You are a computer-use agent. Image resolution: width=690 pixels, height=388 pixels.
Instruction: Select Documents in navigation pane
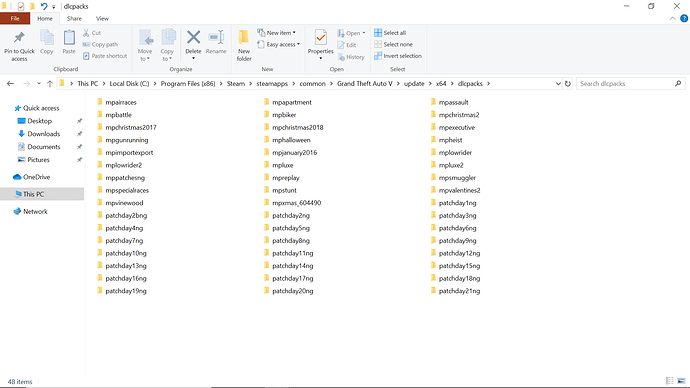click(44, 147)
